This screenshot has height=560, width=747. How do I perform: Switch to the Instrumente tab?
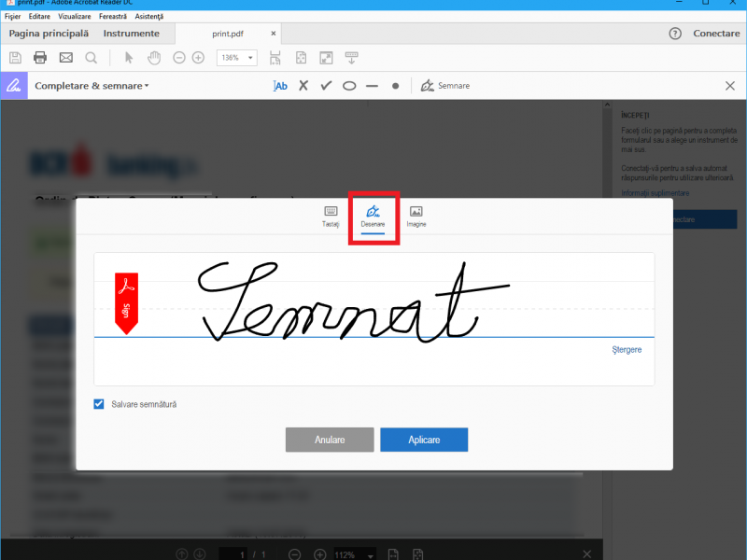131,34
